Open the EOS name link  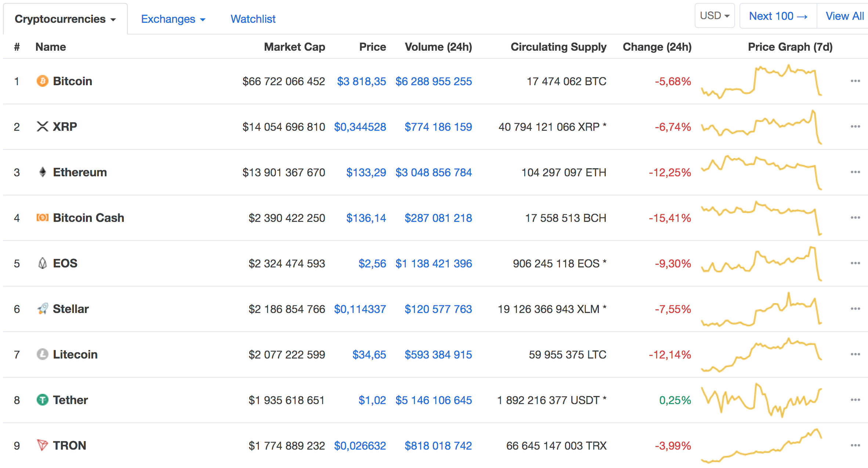pyautogui.click(x=65, y=263)
